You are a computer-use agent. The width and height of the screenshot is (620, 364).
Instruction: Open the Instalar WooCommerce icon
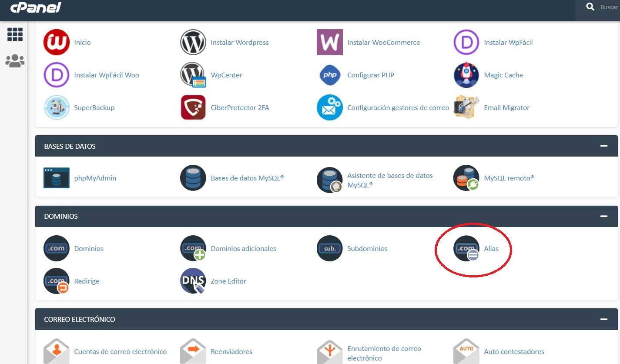pos(330,42)
